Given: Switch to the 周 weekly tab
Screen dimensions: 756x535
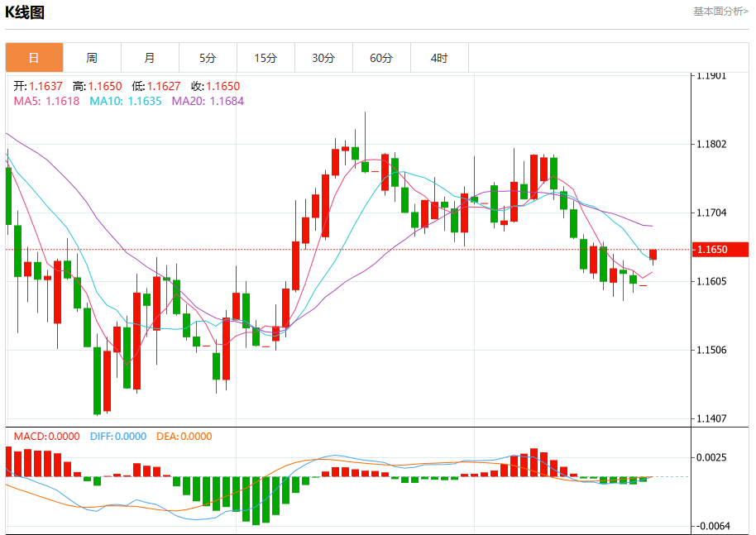Looking at the screenshot, I should pos(92,58).
